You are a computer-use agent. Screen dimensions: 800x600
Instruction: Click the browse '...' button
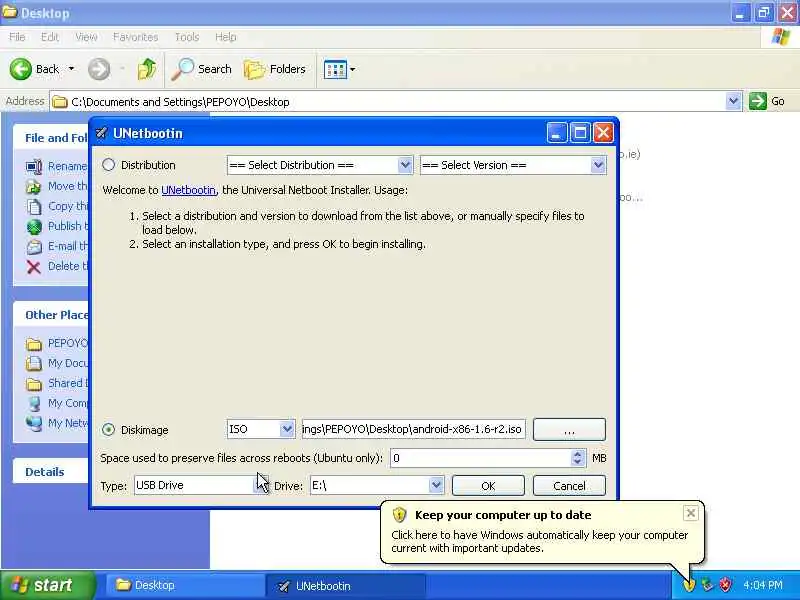569,429
